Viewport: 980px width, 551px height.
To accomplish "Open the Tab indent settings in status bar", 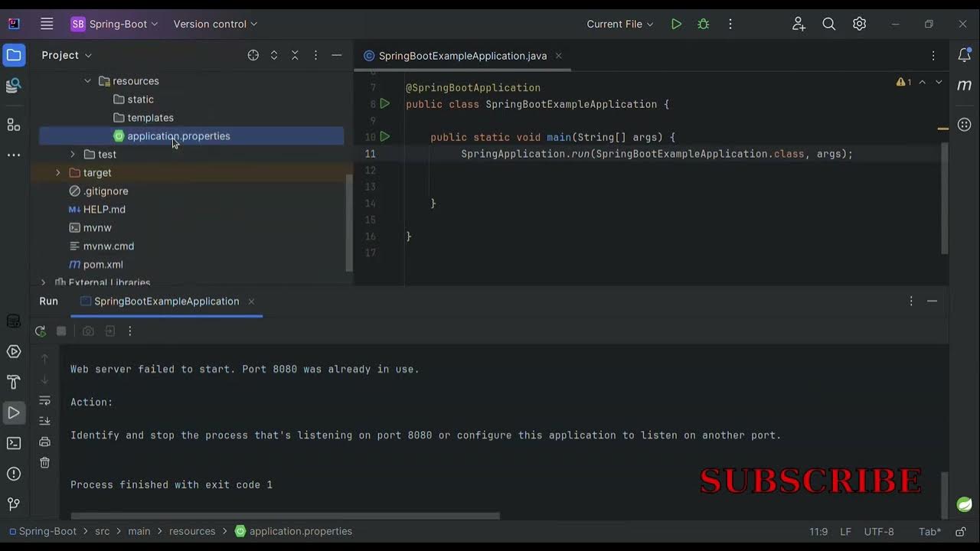I will click(929, 531).
